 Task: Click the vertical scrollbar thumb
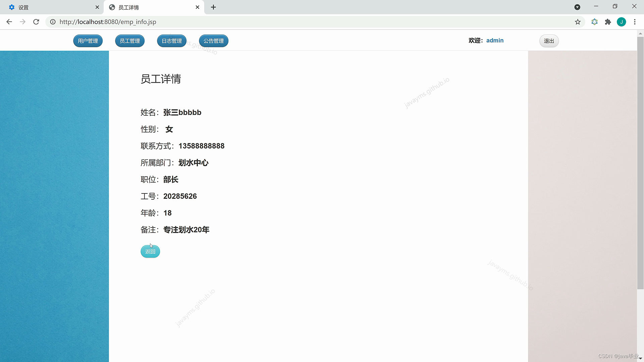[x=640, y=163]
